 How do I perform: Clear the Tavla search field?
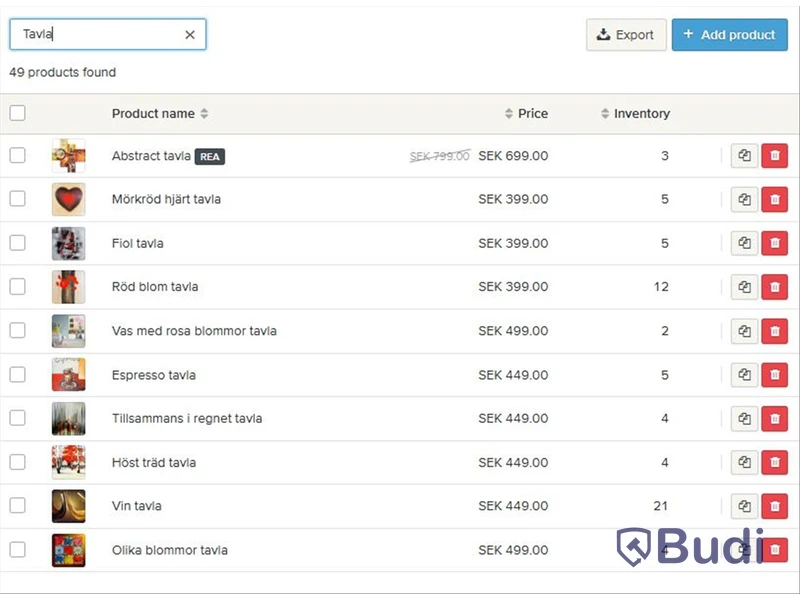(190, 35)
